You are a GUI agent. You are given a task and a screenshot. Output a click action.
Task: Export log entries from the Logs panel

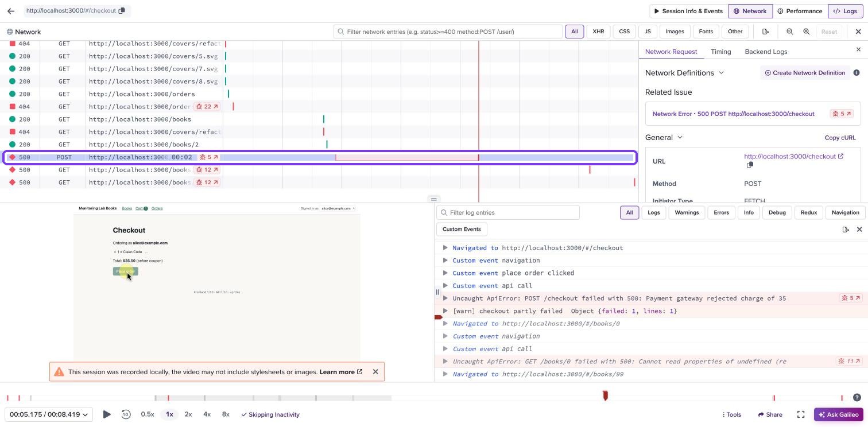tap(846, 230)
